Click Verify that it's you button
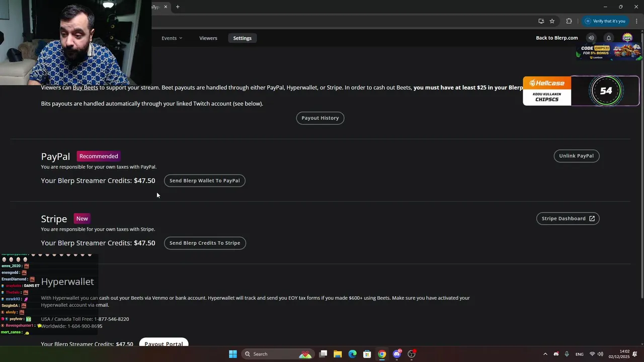644x362 pixels. tap(604, 21)
